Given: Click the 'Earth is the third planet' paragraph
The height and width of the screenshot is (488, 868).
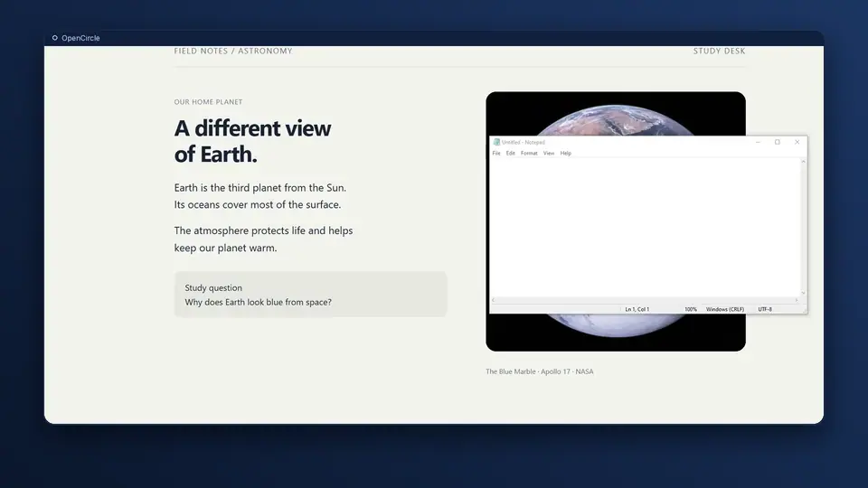Looking at the screenshot, I should coord(260,196).
